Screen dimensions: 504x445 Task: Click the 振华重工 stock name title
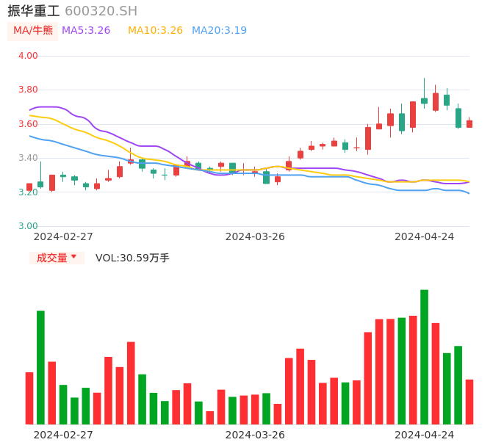(x=34, y=11)
